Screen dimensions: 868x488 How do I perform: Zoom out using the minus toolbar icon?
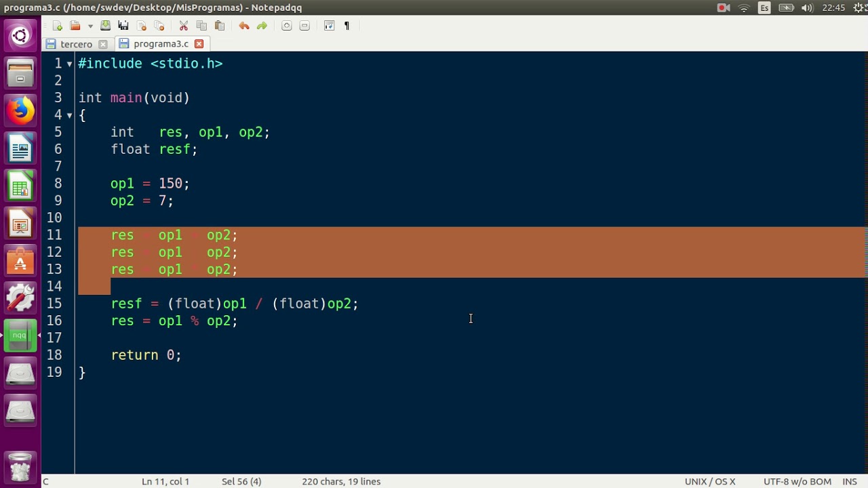[304, 26]
